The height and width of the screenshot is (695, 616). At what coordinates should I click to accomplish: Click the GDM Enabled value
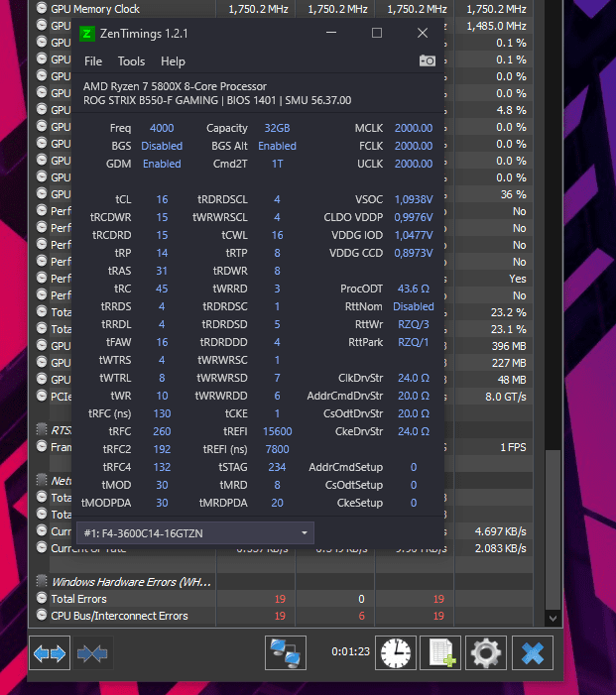(162, 164)
